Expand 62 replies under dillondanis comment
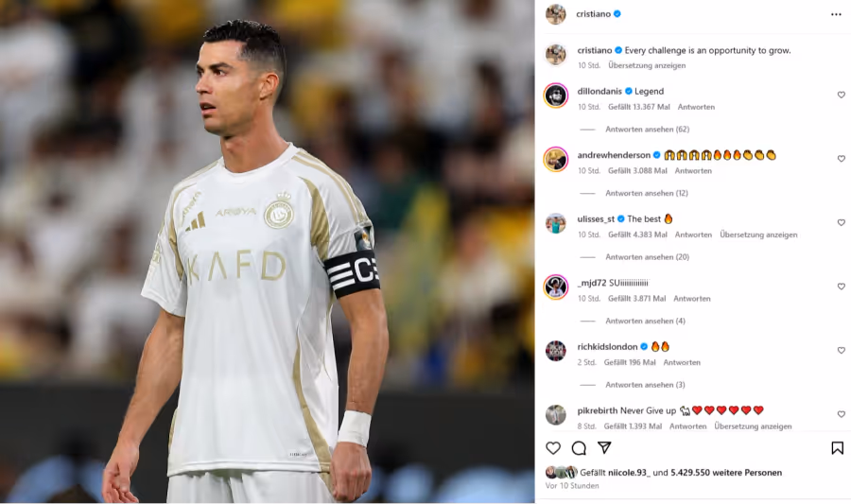851x504 pixels. coord(648,130)
